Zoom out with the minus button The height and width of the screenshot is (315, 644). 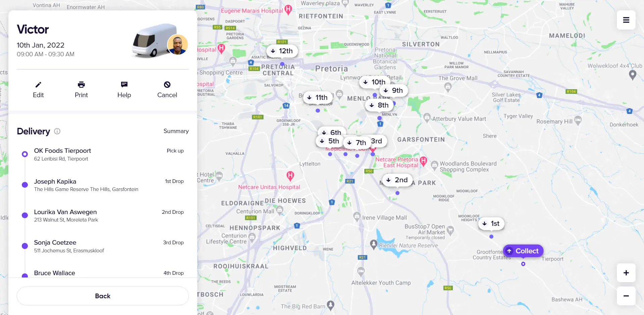[x=626, y=296]
